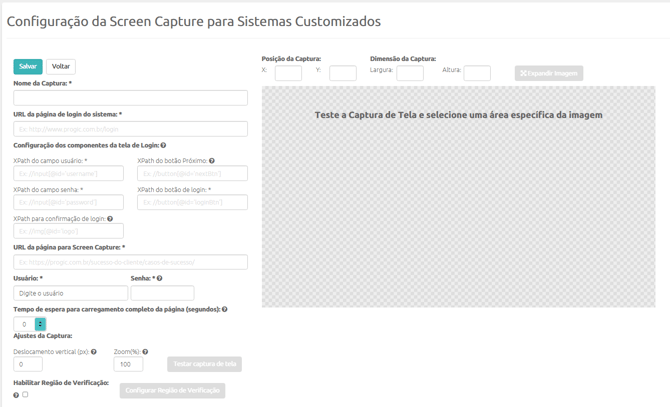Show the Senha help tooltip icon
The image size is (670, 407).
pyautogui.click(x=159, y=278)
